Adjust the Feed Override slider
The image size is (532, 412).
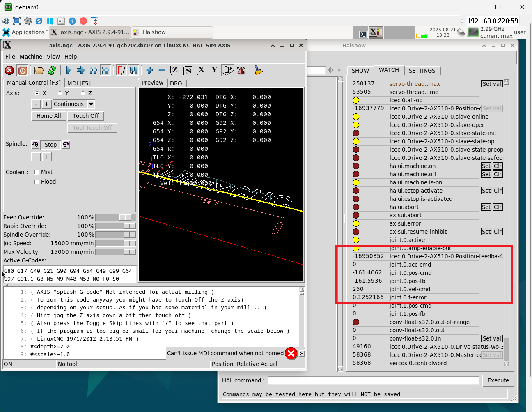pyautogui.click(x=125, y=217)
